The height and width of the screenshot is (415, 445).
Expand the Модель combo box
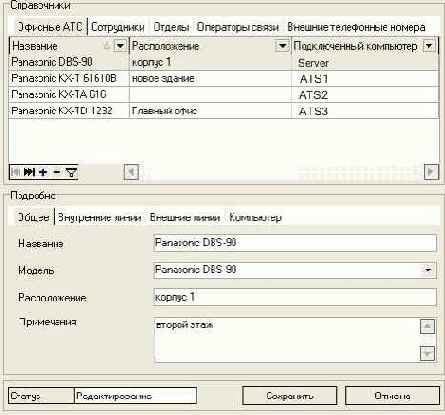429,270
